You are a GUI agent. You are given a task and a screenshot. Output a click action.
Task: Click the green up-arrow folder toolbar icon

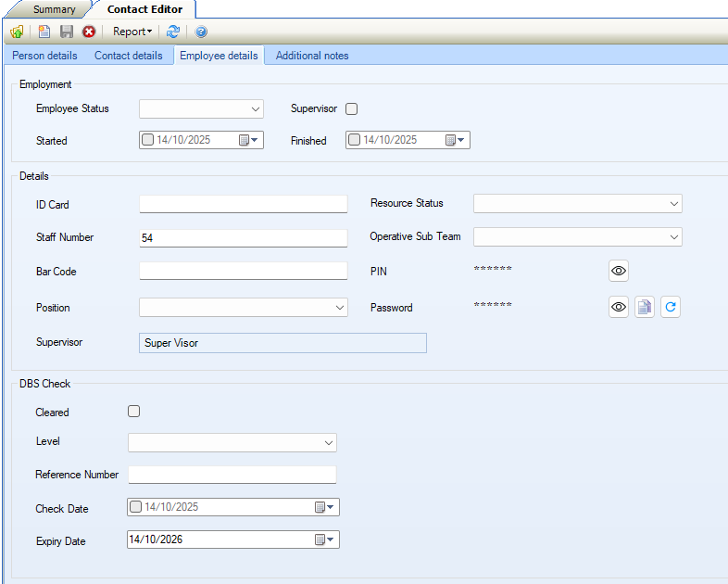tap(17, 32)
